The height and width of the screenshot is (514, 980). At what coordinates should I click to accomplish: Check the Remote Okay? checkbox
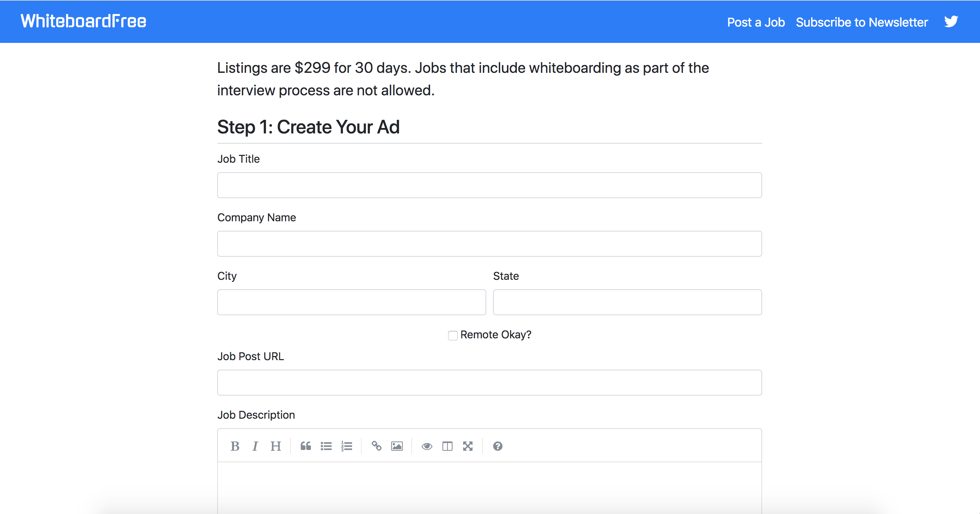coord(452,335)
